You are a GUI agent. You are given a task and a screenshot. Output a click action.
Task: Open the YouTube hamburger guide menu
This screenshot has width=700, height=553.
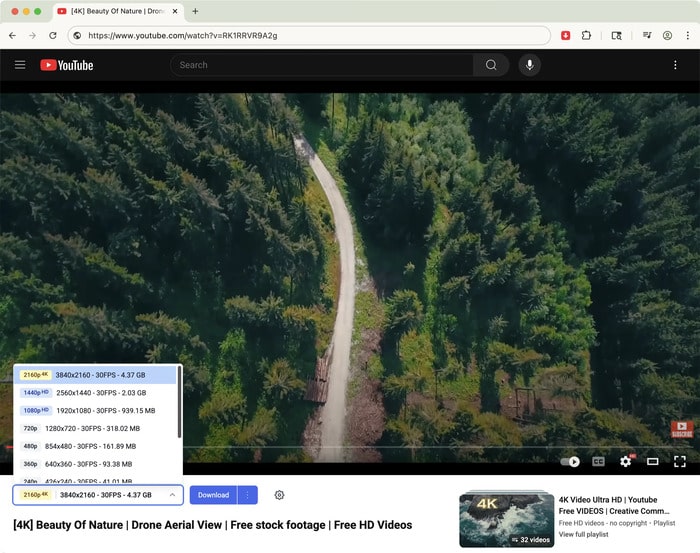(x=20, y=65)
